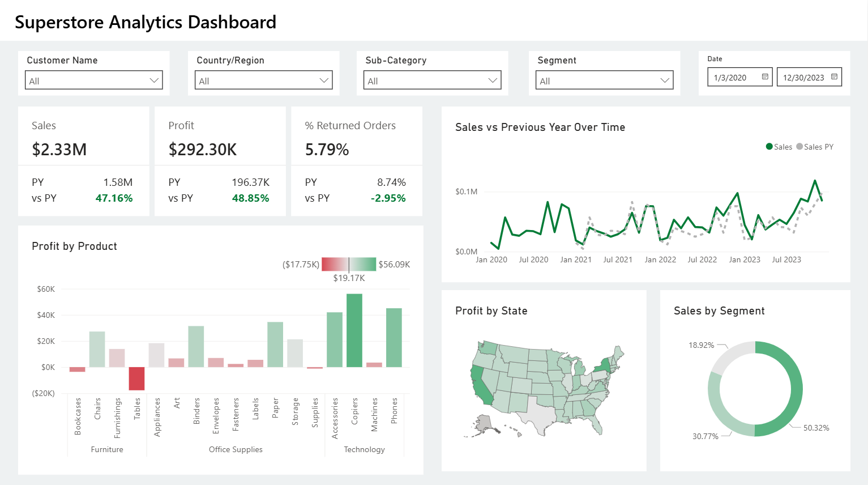
Task: Open the Customer Name dropdown
Action: pyautogui.click(x=155, y=80)
